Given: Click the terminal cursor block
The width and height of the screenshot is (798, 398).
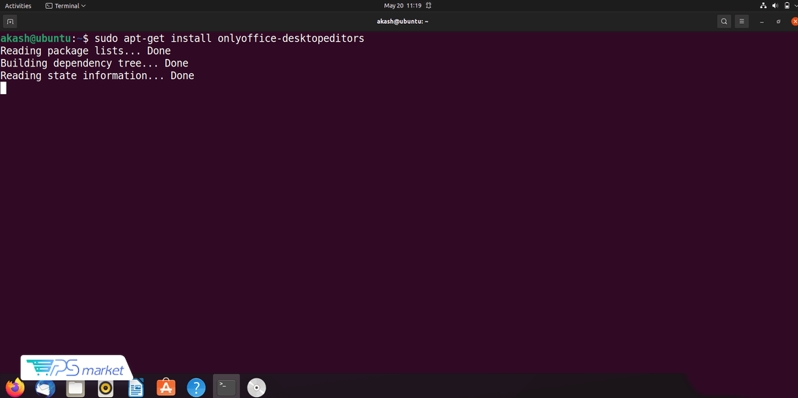Looking at the screenshot, I should coord(3,88).
